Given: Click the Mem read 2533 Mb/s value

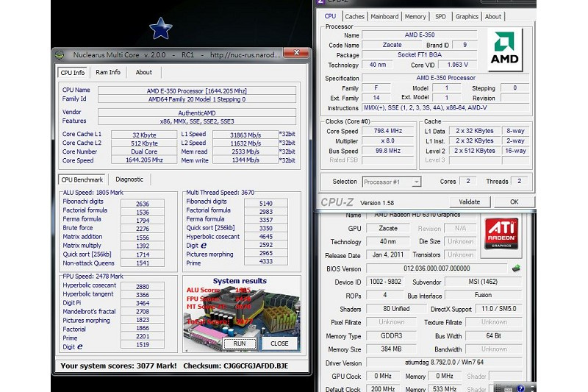Looking at the screenshot, I should click(x=245, y=152).
